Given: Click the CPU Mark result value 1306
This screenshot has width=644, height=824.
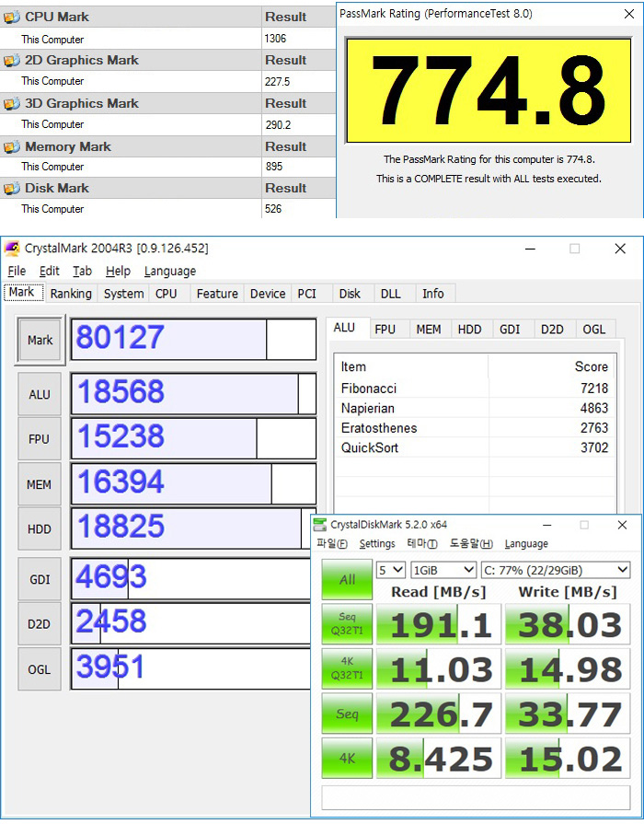Looking at the screenshot, I should 275,39.
